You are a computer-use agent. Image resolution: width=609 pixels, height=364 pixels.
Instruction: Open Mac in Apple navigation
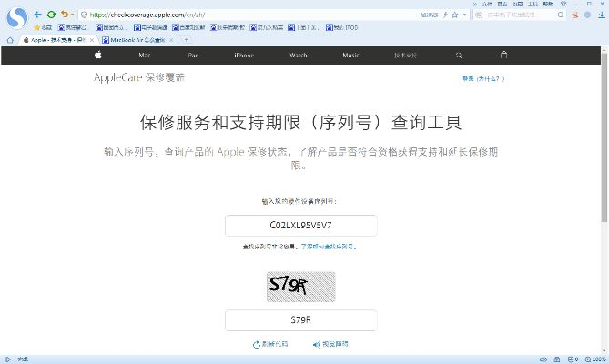145,56
